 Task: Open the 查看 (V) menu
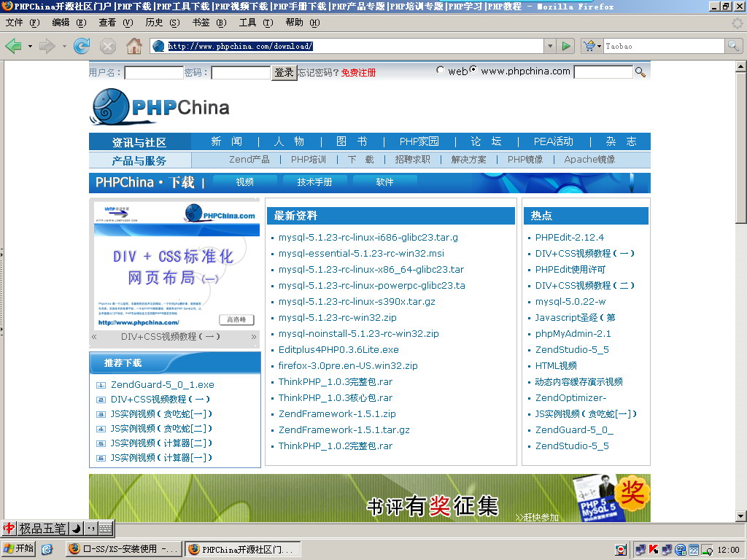tap(116, 23)
